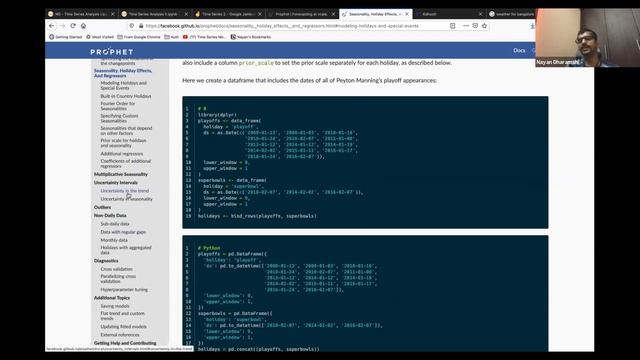This screenshot has height=360, width=640.
Task: Click the lock icon in the address bar
Action: pos(141,26)
